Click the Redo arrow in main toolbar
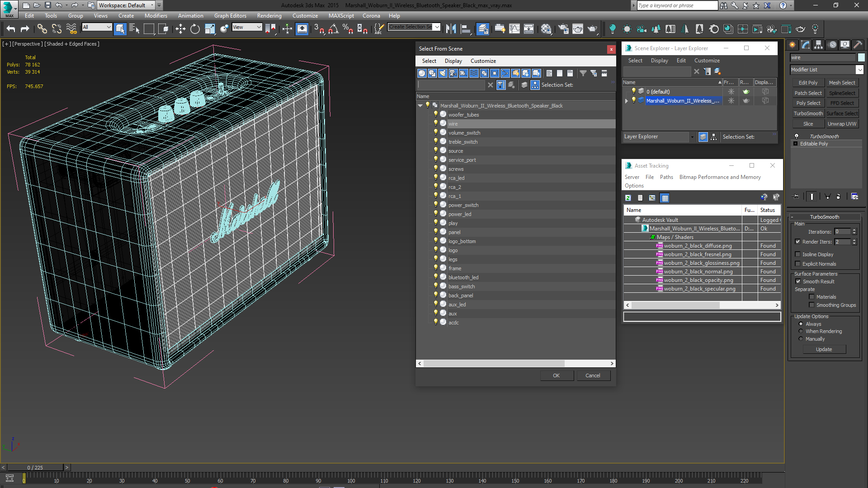Image resolution: width=868 pixels, height=488 pixels. point(25,29)
